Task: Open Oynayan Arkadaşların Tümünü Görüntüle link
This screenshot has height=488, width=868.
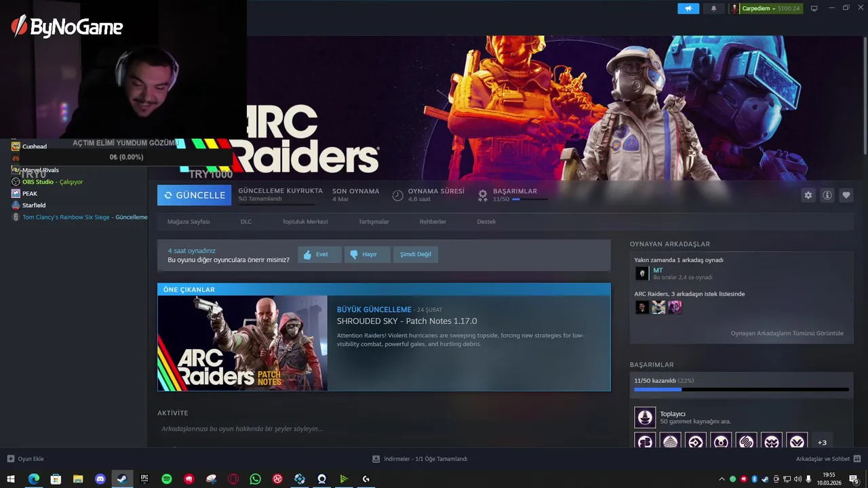Action: (x=787, y=333)
